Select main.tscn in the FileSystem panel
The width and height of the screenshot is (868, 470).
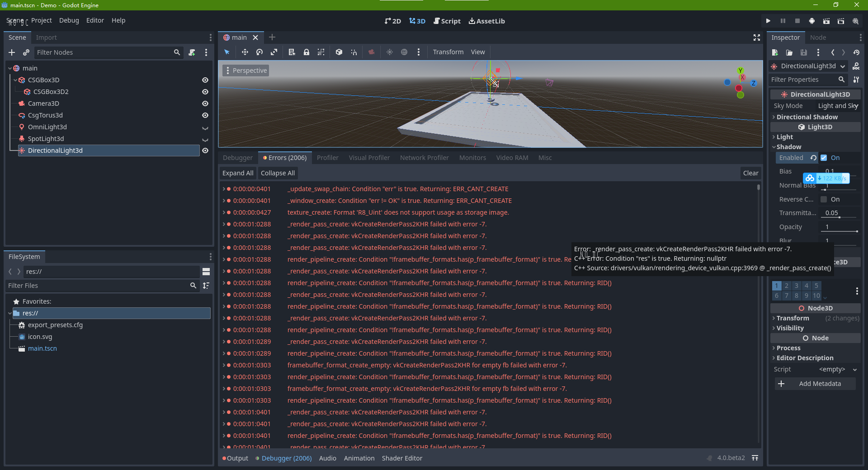42,348
